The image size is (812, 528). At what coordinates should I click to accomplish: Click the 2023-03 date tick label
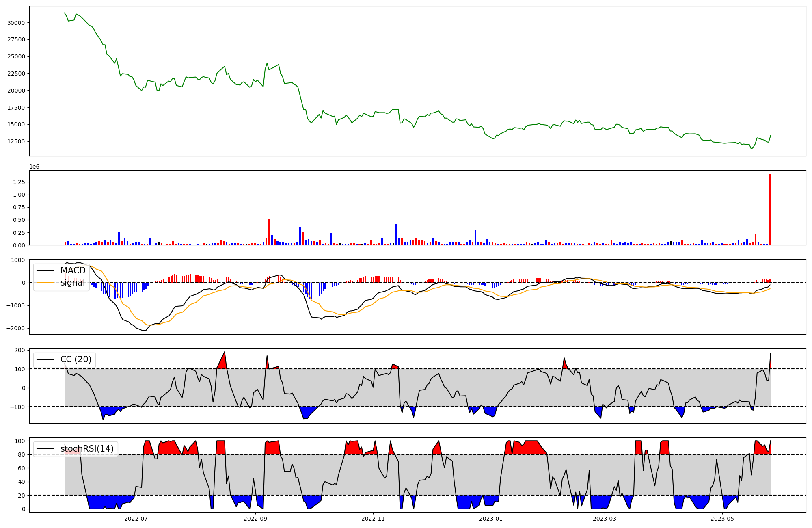pyautogui.click(x=605, y=519)
